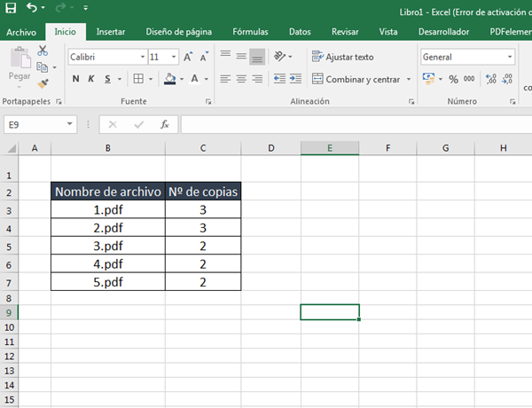Open the Calibri font name dropdown
This screenshot has height=408, width=532.
pyautogui.click(x=142, y=57)
